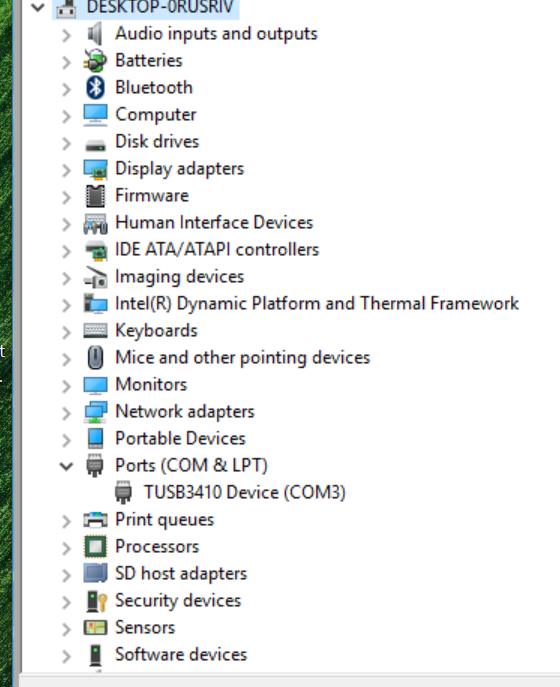Viewport: 560px width, 687px height.
Task: Select the Network adapters label
Action: tap(185, 412)
